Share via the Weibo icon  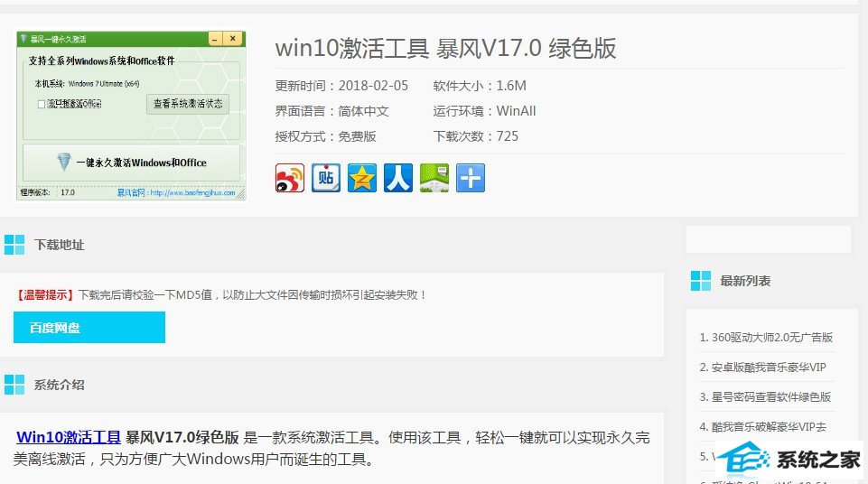(x=290, y=178)
